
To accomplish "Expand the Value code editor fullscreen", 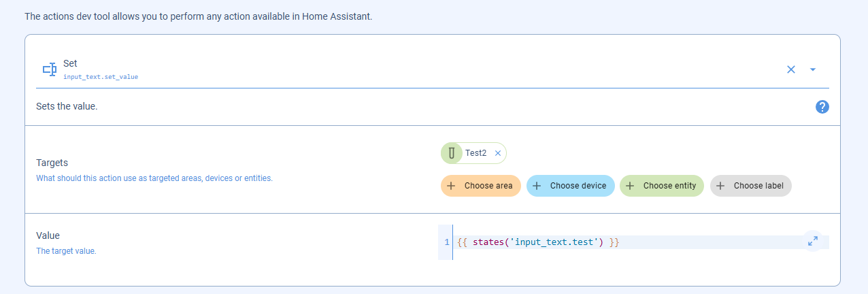I will [x=813, y=241].
